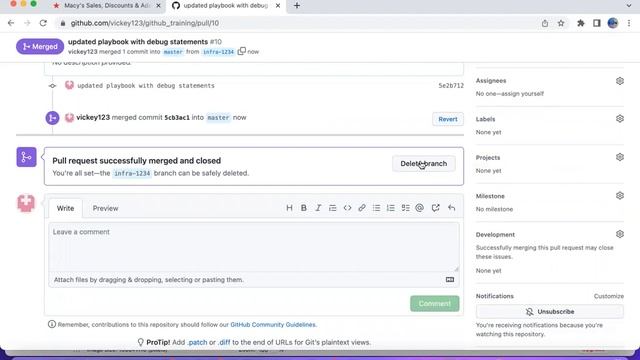Image resolution: width=640 pixels, height=360 pixels.
Task: Open the 'updated playbook with debug statements' commit message
Action: [146, 86]
